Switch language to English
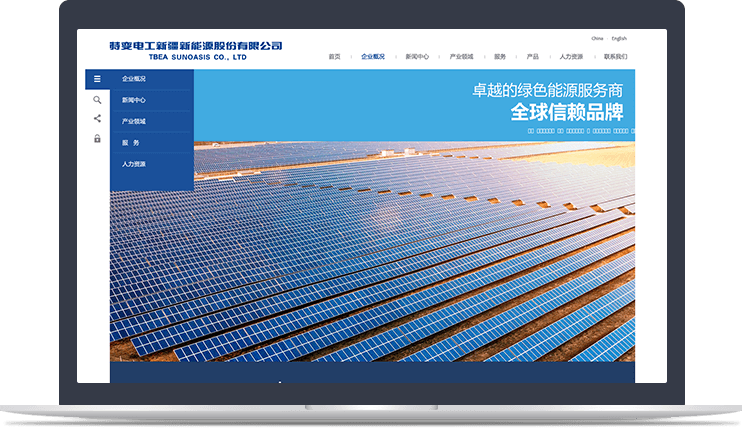The width and height of the screenshot is (742, 429). coord(619,38)
